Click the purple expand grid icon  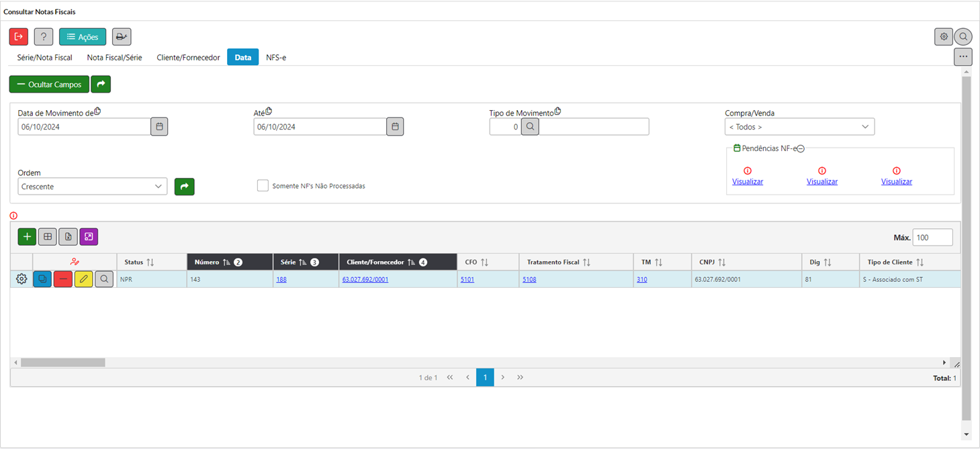coord(89,236)
